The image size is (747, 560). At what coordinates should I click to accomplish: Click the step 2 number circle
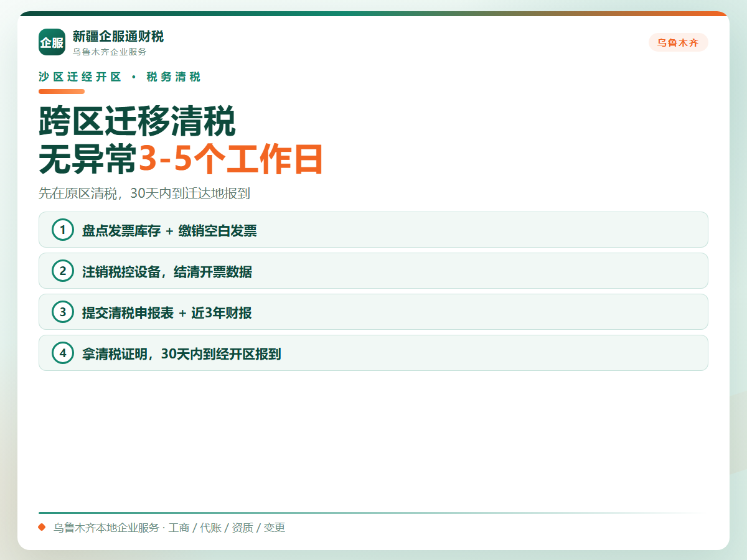tap(62, 271)
